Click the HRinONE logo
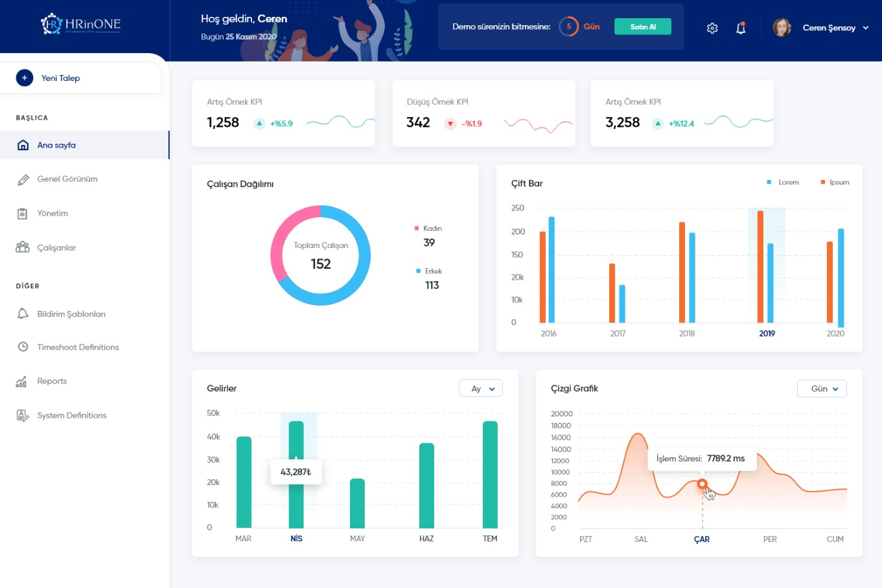Screen dimensions: 882x588 81,25
